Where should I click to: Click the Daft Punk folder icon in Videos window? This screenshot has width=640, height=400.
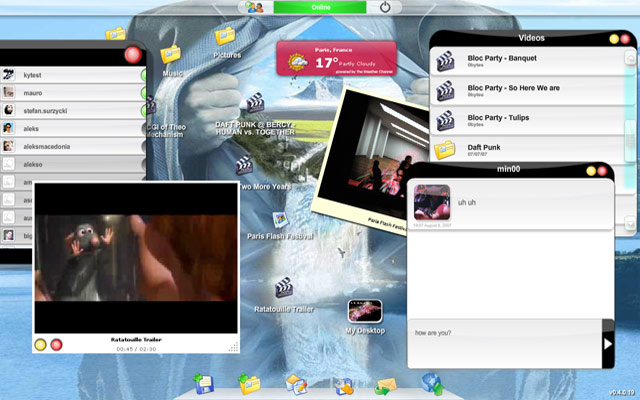(444, 150)
